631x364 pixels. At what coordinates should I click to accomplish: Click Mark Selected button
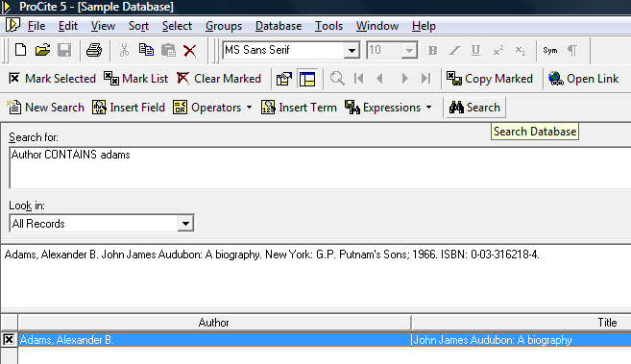(x=52, y=79)
